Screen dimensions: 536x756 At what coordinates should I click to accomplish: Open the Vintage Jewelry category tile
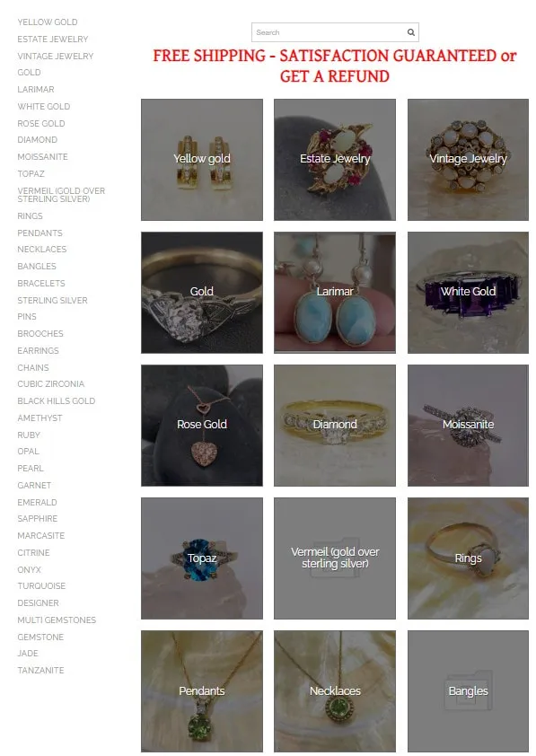click(468, 160)
